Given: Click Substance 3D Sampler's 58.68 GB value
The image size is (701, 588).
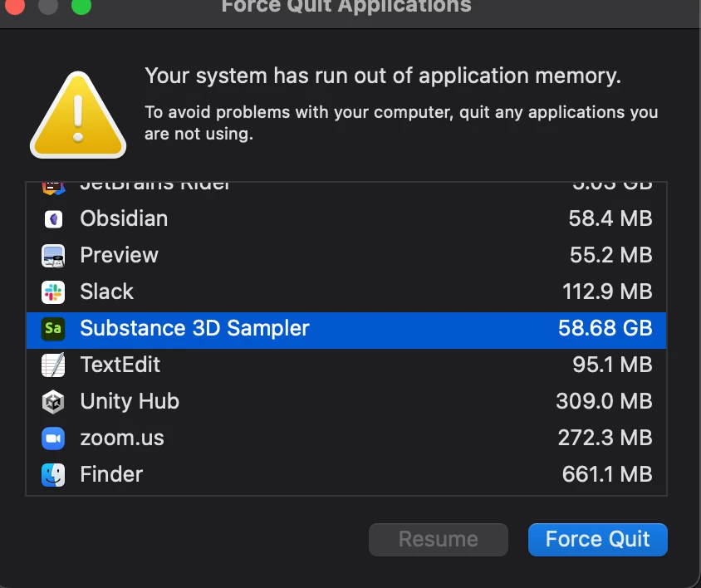Looking at the screenshot, I should point(605,329).
